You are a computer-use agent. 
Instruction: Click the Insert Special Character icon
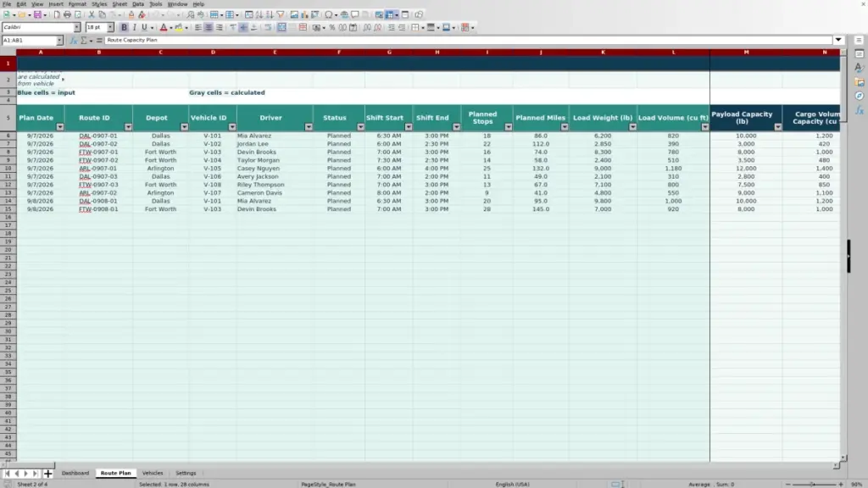(x=329, y=14)
